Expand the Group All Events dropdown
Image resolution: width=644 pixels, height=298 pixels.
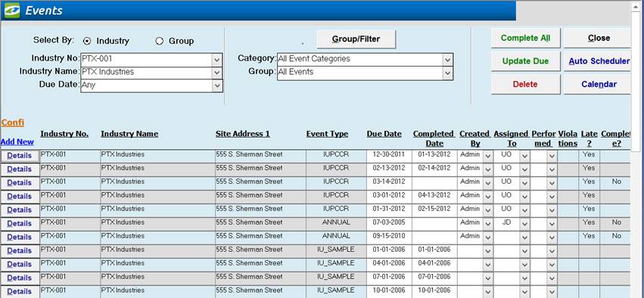click(x=447, y=73)
